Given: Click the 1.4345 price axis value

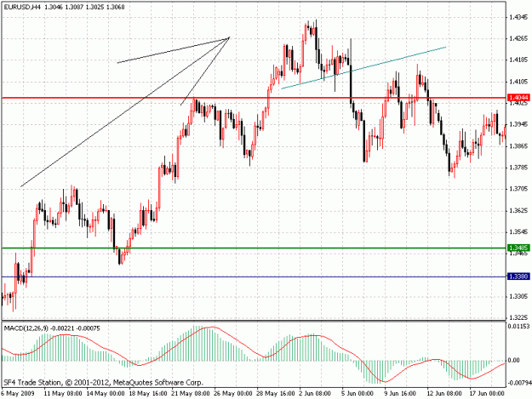Looking at the screenshot, I should click(519, 17).
